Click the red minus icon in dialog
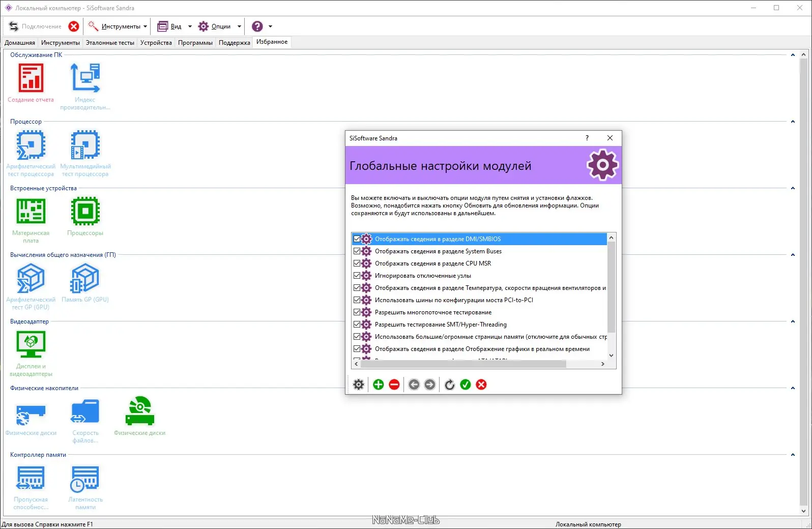The height and width of the screenshot is (529, 812). pos(394,385)
